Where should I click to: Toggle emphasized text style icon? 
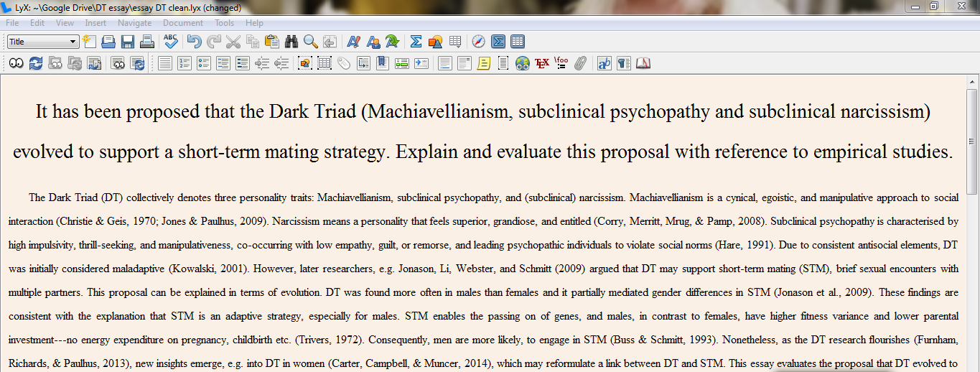354,42
